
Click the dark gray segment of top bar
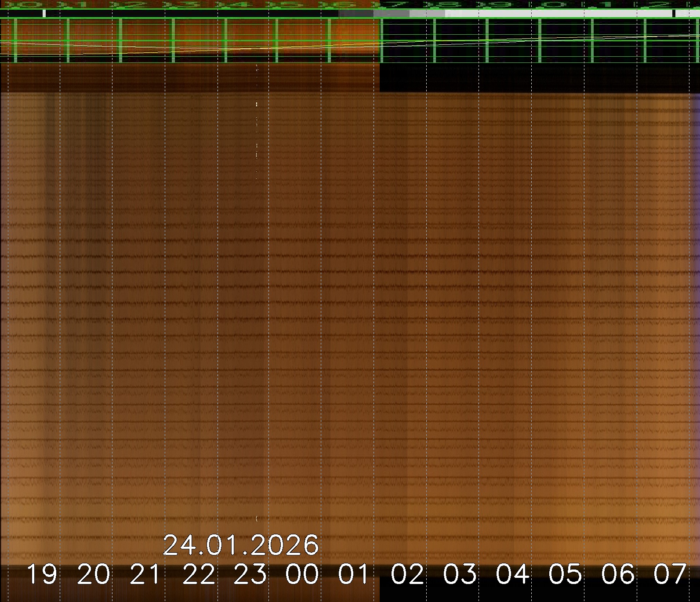pyautogui.click(x=356, y=14)
